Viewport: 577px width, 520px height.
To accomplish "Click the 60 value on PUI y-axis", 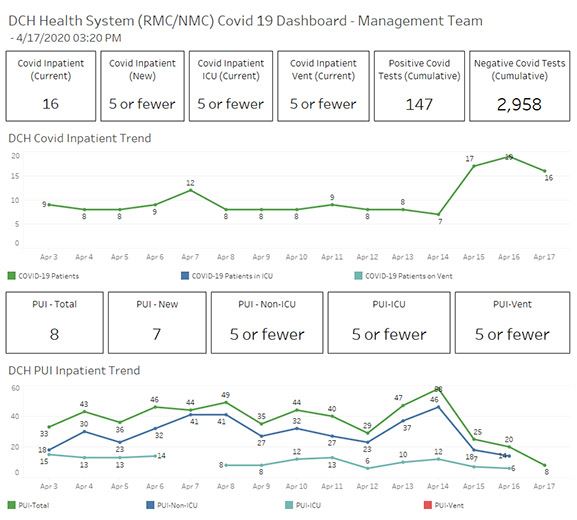I will coord(15,388).
